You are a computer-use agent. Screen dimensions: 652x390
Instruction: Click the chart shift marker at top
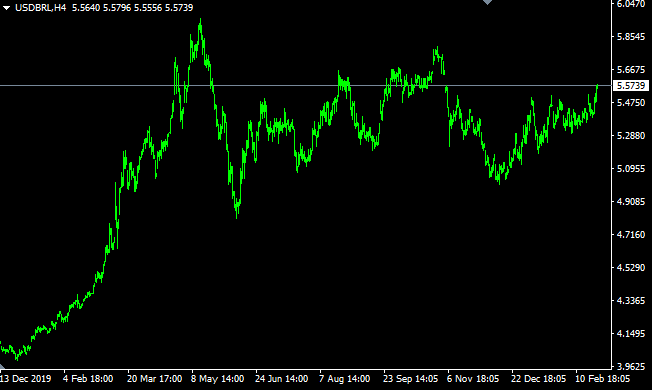click(487, 2)
